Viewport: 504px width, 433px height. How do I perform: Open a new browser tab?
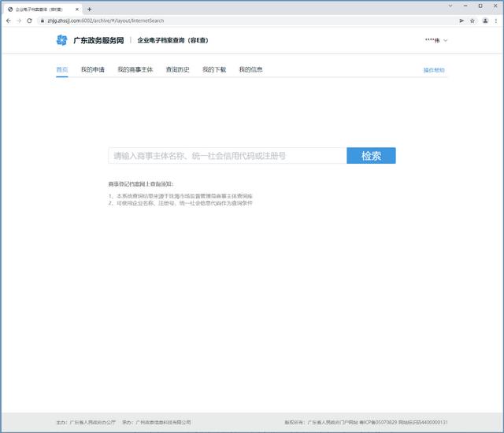89,9
